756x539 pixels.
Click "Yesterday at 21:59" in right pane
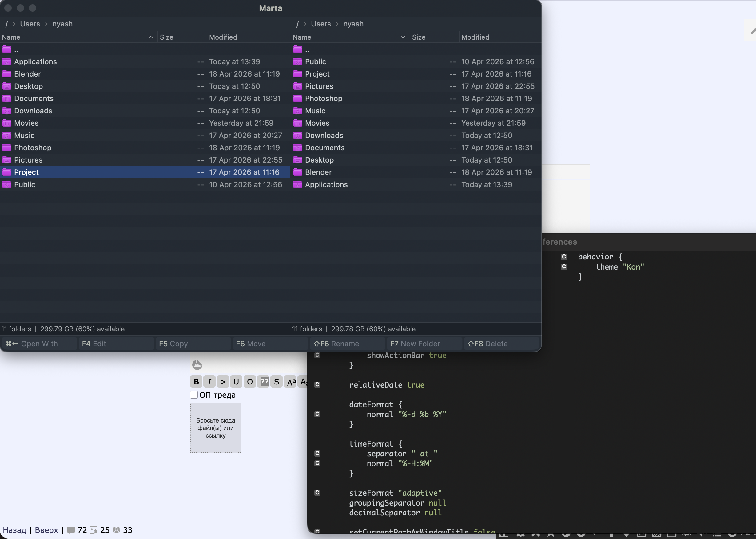click(x=493, y=123)
